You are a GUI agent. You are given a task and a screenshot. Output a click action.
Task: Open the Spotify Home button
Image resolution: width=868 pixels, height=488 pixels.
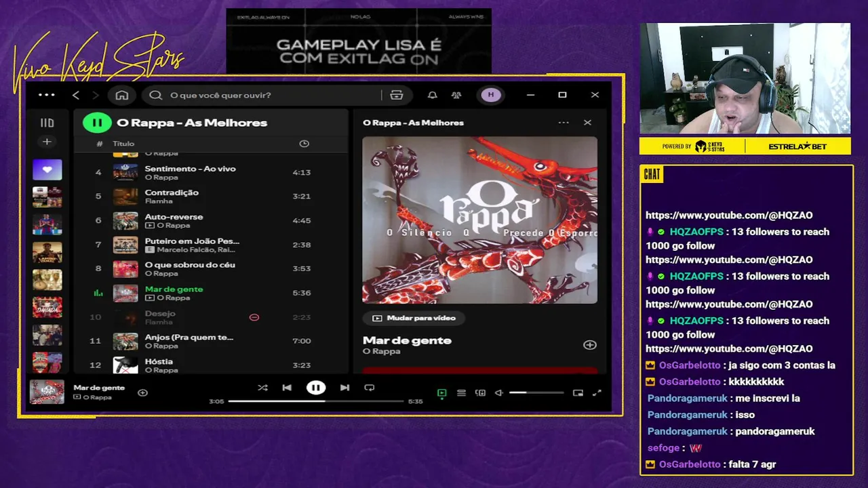pos(122,95)
